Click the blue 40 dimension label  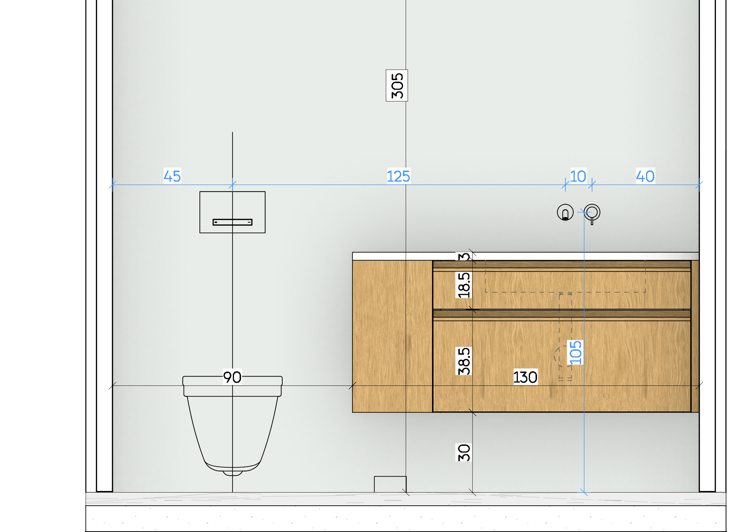(x=645, y=176)
